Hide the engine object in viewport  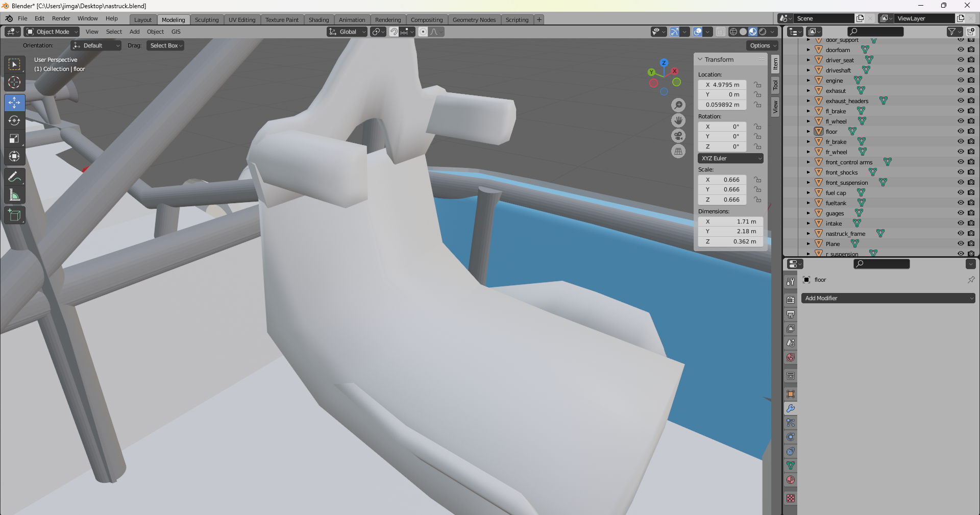click(961, 80)
